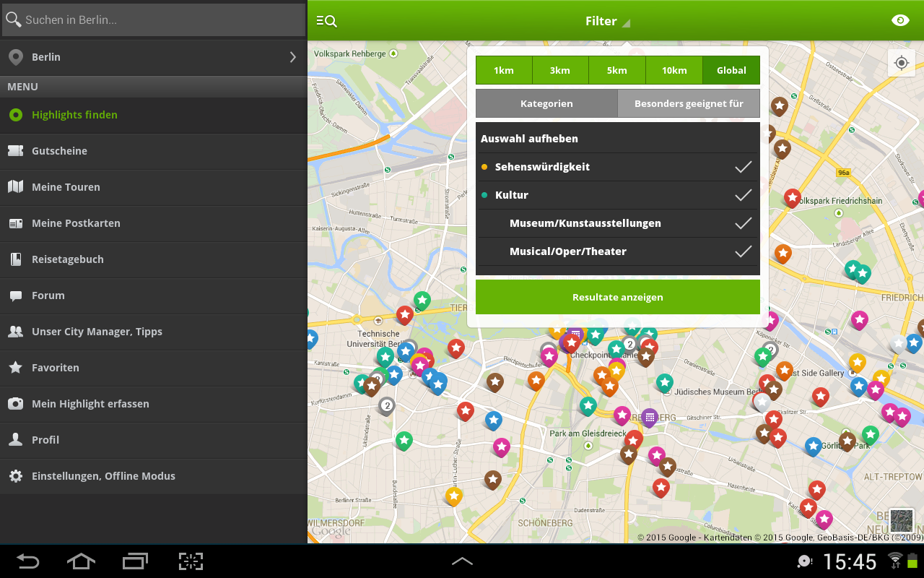Uncheck the Sehenswürdigkeit category checkmark
The height and width of the screenshot is (578, 924).
point(744,167)
